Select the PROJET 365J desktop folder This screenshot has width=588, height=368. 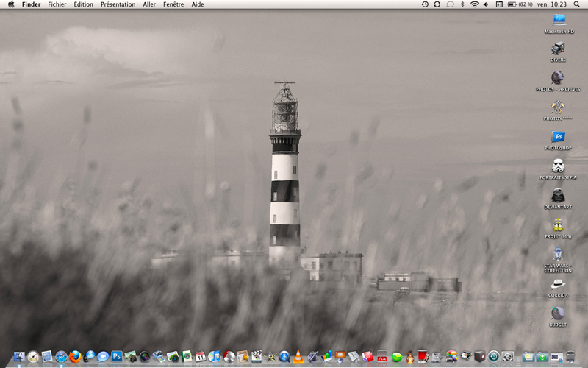[558, 228]
